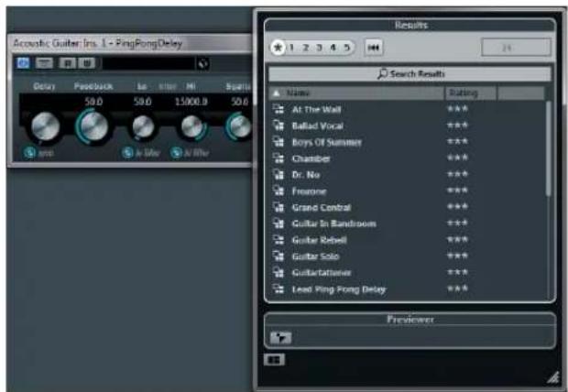
Task: Click the preset icon next to At The Wall
Action: [279, 109]
